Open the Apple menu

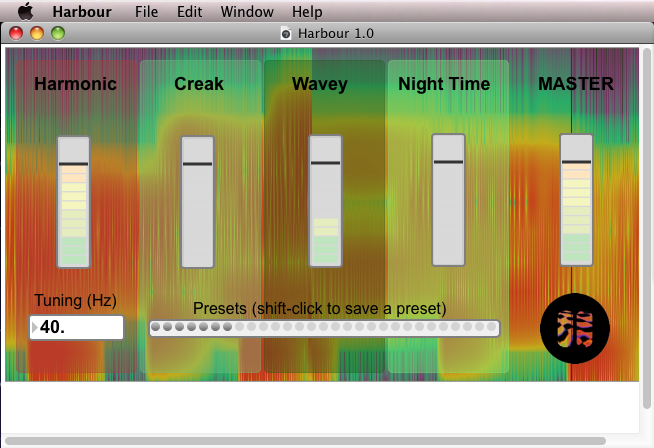point(26,11)
